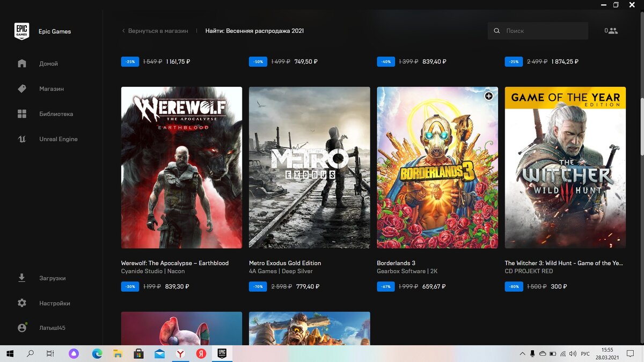Open Магазин store tag icon
The height and width of the screenshot is (362, 644).
22,88
